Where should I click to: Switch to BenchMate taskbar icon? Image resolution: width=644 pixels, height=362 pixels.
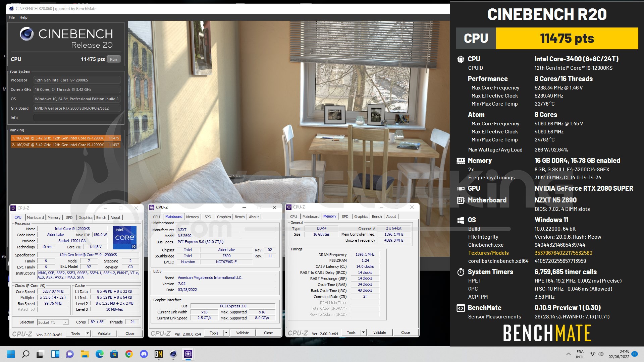point(158,354)
